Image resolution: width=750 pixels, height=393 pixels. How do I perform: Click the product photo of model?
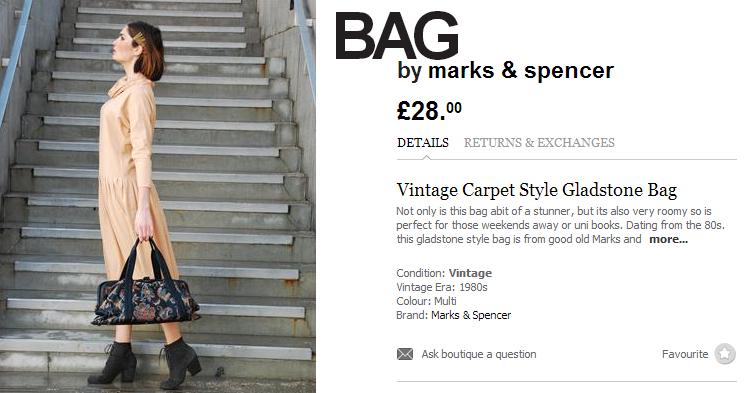click(158, 196)
